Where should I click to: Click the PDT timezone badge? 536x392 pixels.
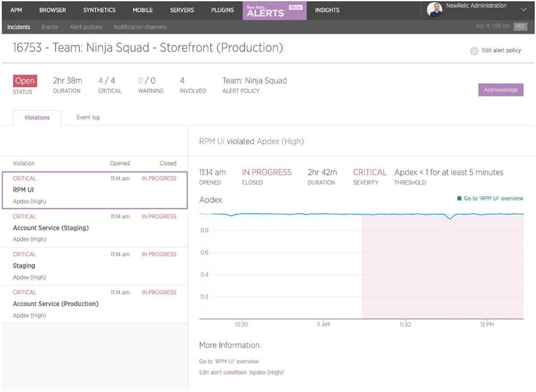point(520,27)
